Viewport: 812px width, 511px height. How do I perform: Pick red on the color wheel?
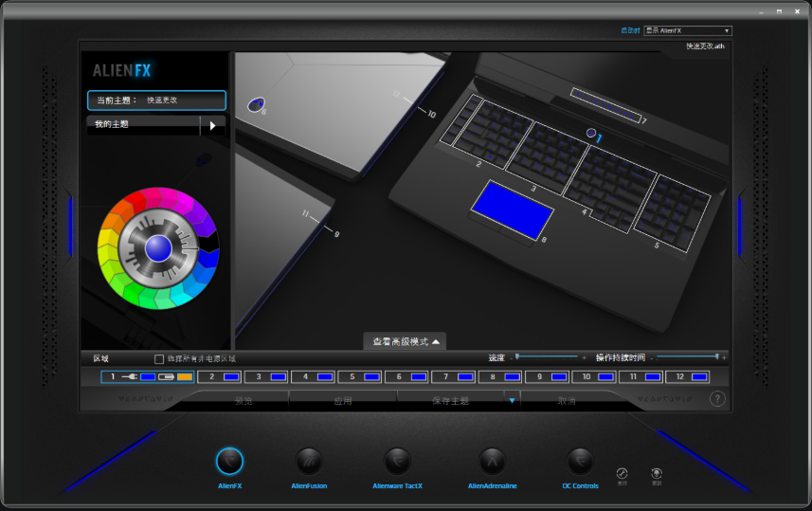pos(135,201)
